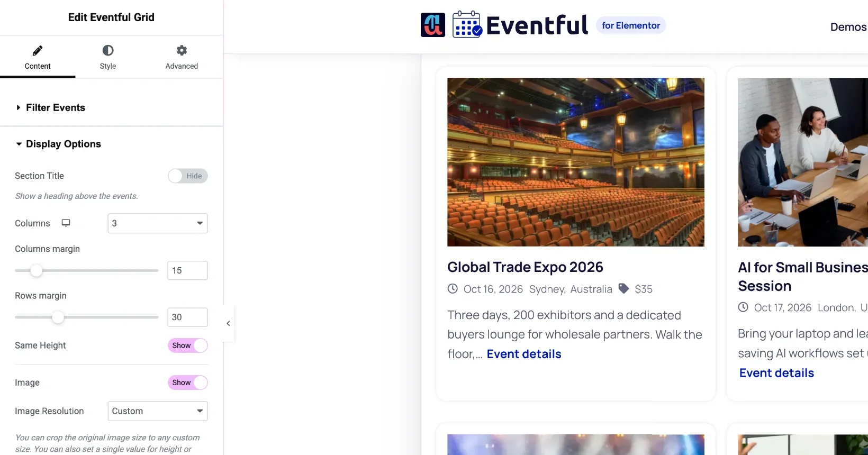Click the blue-red brand logo icon
Image resolution: width=868 pixels, height=455 pixels.
point(433,25)
